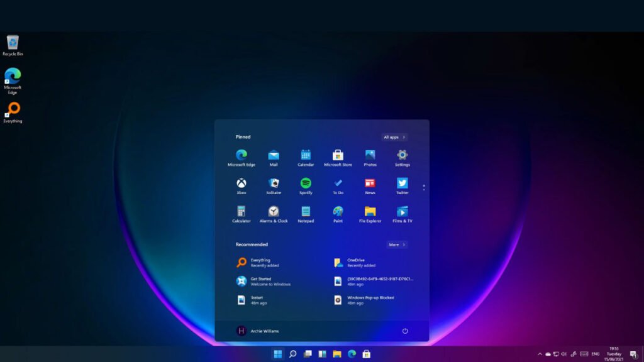
Task: Open Search from the taskbar
Action: pos(293,354)
